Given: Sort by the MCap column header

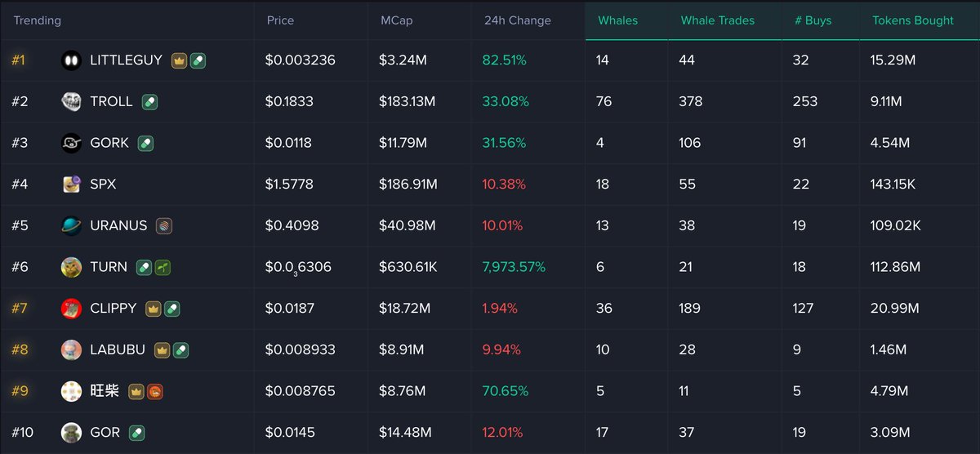Looking at the screenshot, I should 396,20.
